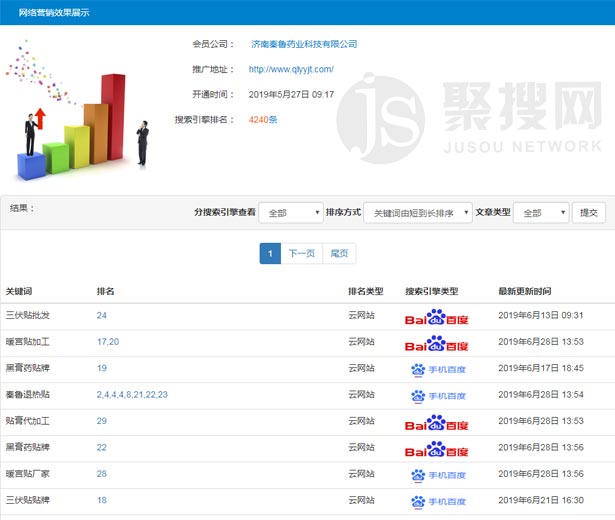Open the promotion URL www.qlyyjt.com
The height and width of the screenshot is (520, 615).
pyautogui.click(x=291, y=70)
